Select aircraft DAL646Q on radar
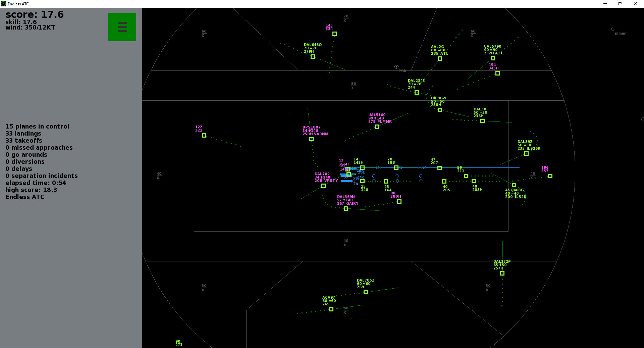The image size is (644, 348). point(312,57)
